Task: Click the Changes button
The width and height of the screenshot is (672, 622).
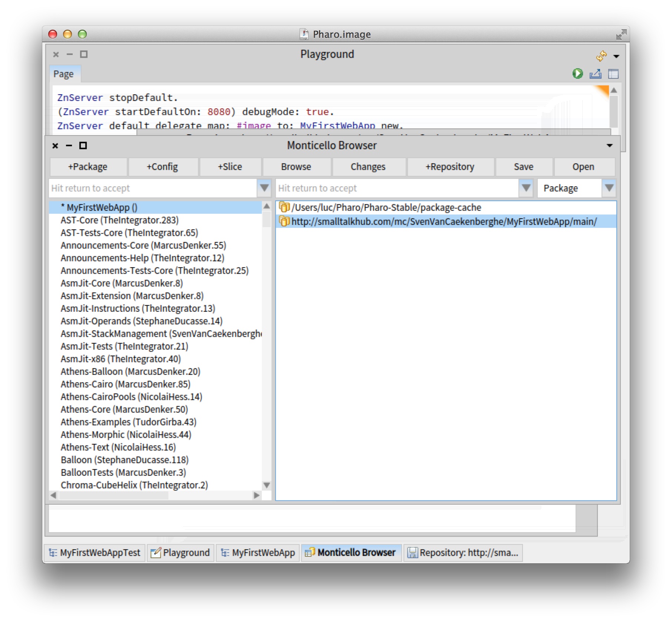Action: [368, 167]
